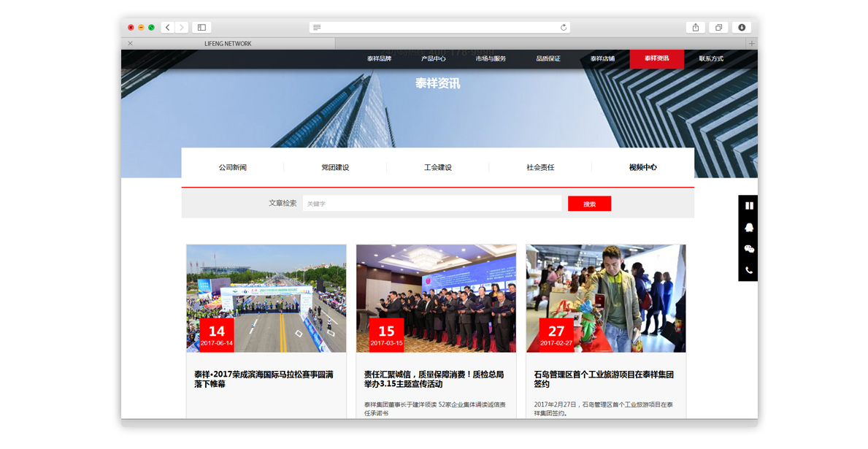This screenshot has width=868, height=449.
Task: Click the 关键字 article search field
Action: click(x=431, y=204)
